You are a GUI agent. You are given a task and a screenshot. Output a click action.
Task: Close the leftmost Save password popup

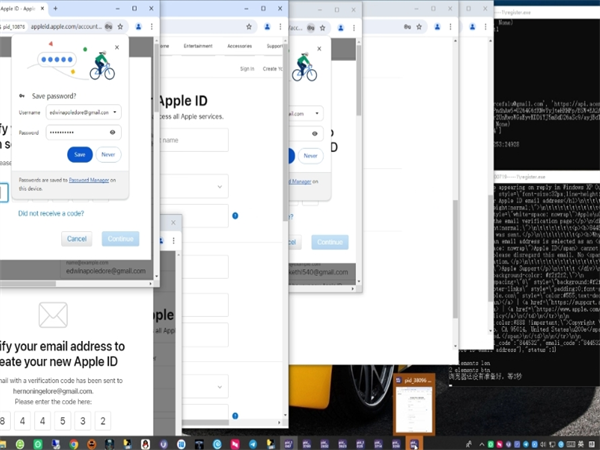click(x=117, y=47)
